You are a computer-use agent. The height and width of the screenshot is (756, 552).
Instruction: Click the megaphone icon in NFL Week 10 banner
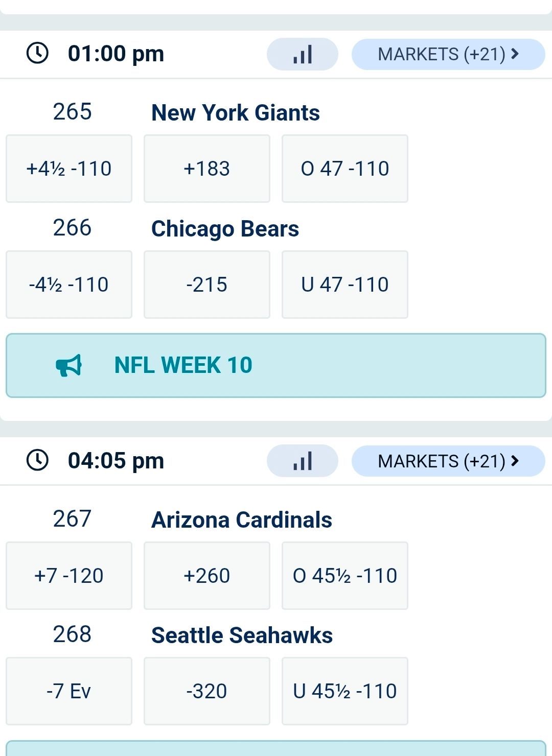(68, 365)
